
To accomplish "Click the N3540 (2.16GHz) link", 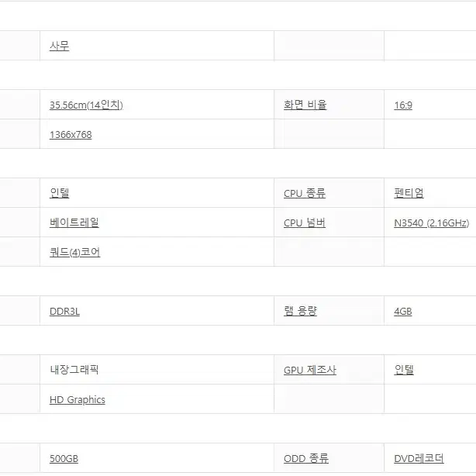I will click(431, 223).
